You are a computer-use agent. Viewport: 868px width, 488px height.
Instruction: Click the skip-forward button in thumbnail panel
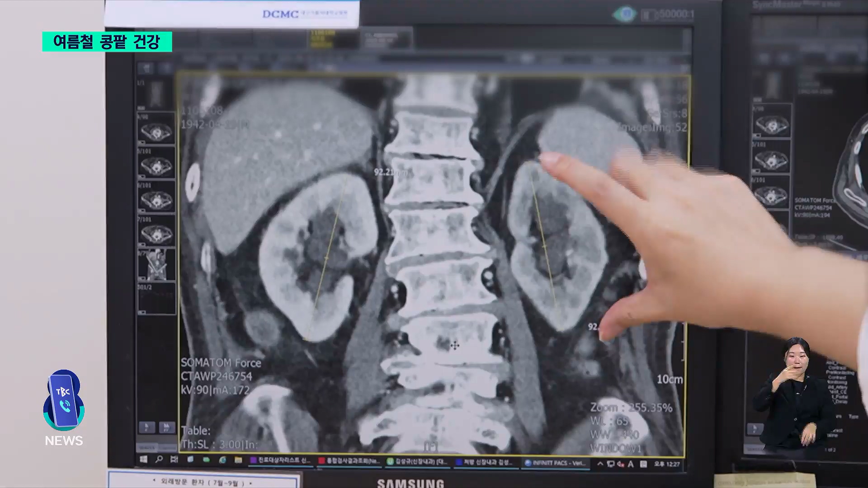[x=166, y=427]
